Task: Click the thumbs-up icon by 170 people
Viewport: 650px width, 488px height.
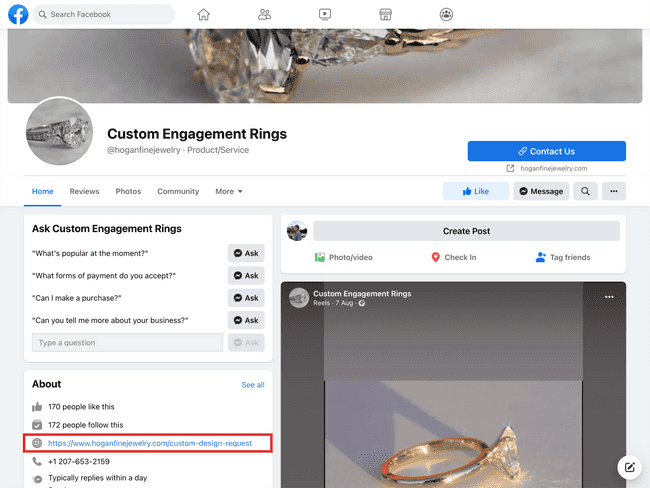Action: [37, 406]
